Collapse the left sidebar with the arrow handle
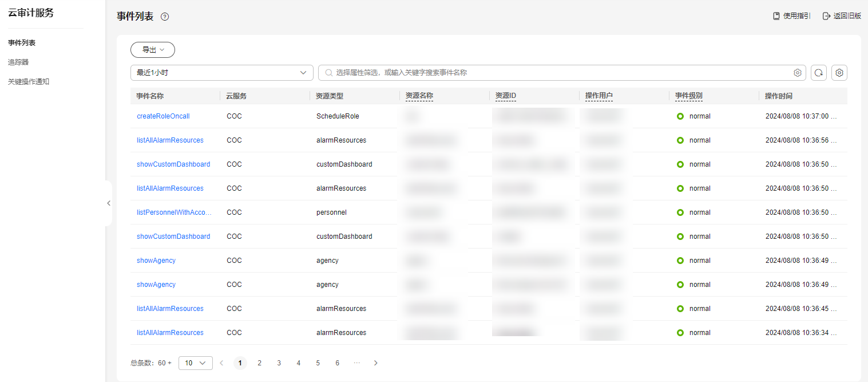The image size is (868, 382). (x=109, y=203)
